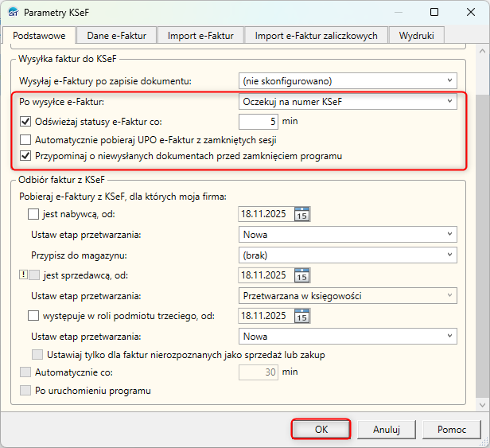Image resolution: width=490 pixels, height=448 pixels.
Task: Expand 'Wysyłaj e-Faktury po zapisie dokumentu' dropdown
Action: pyautogui.click(x=348, y=81)
